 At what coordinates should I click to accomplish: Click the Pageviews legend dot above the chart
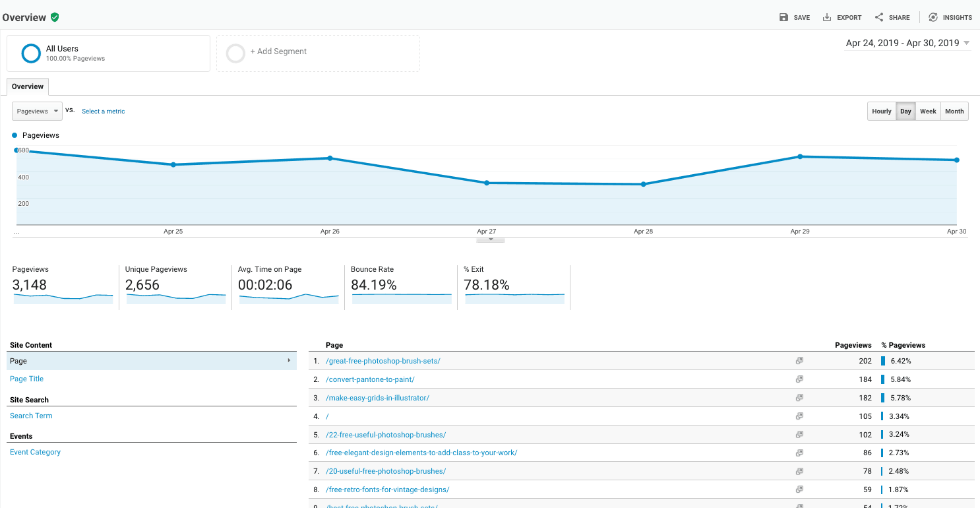click(x=16, y=135)
